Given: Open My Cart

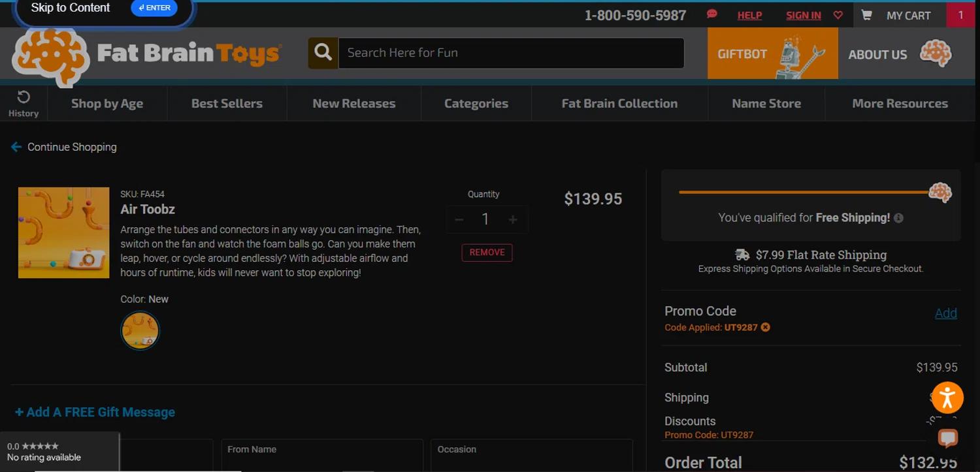Looking at the screenshot, I should pos(908,16).
